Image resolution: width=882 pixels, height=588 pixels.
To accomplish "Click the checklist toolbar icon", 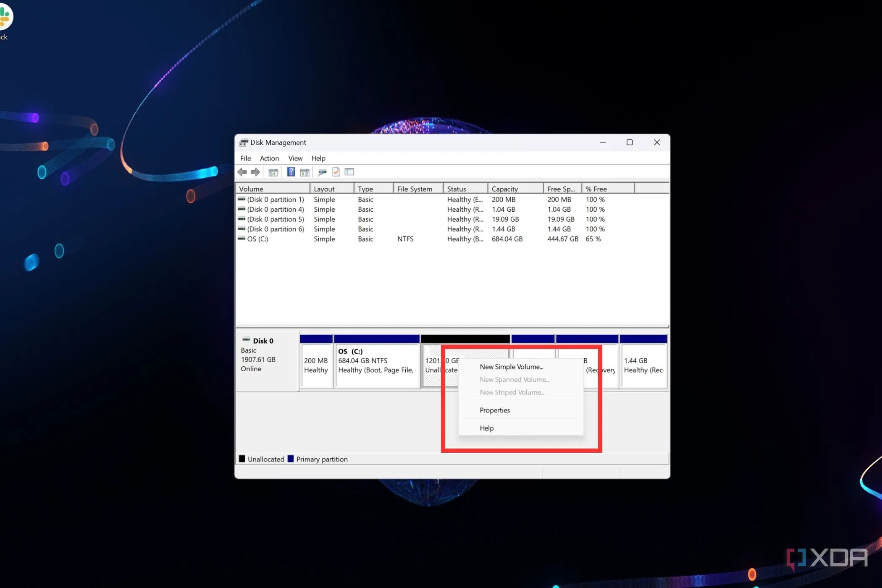I will coord(349,172).
